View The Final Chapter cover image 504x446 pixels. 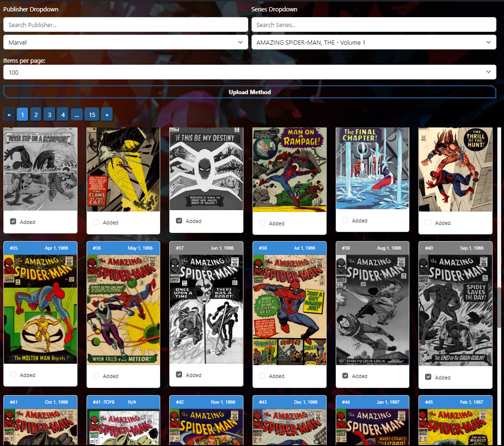click(373, 168)
